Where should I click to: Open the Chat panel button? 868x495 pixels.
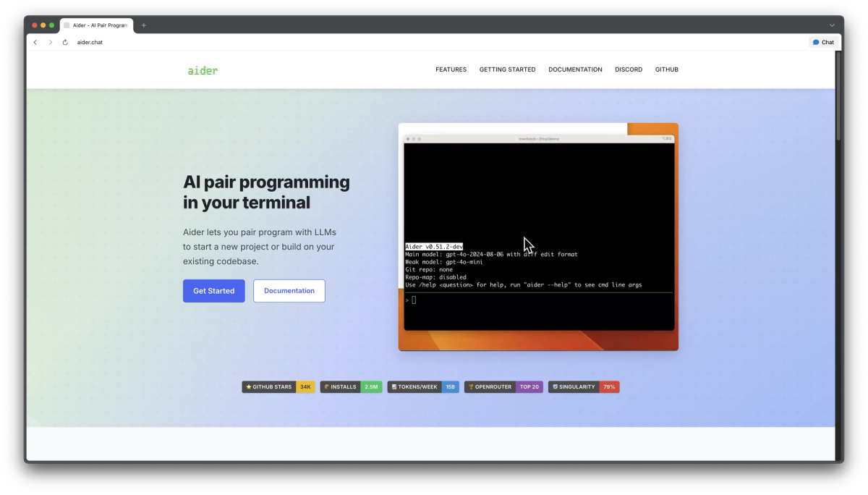(x=823, y=42)
